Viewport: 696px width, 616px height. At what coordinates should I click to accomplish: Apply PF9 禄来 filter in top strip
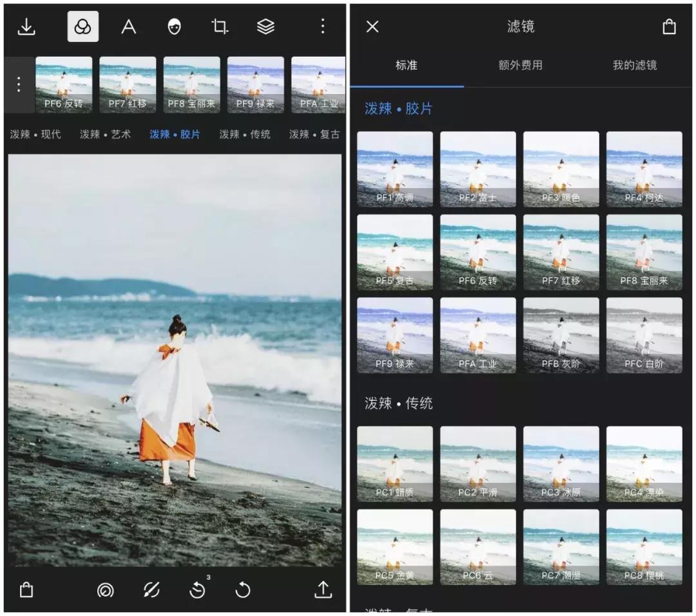[256, 84]
